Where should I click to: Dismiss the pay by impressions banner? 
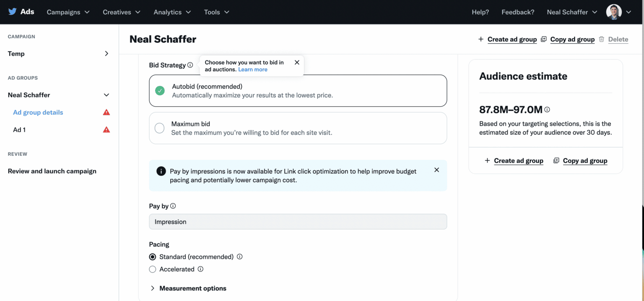[436, 170]
